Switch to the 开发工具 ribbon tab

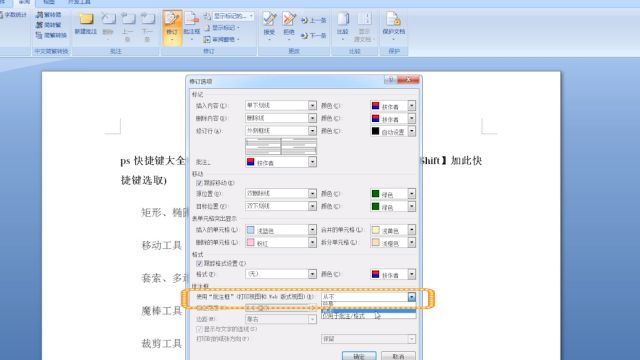[x=79, y=2]
